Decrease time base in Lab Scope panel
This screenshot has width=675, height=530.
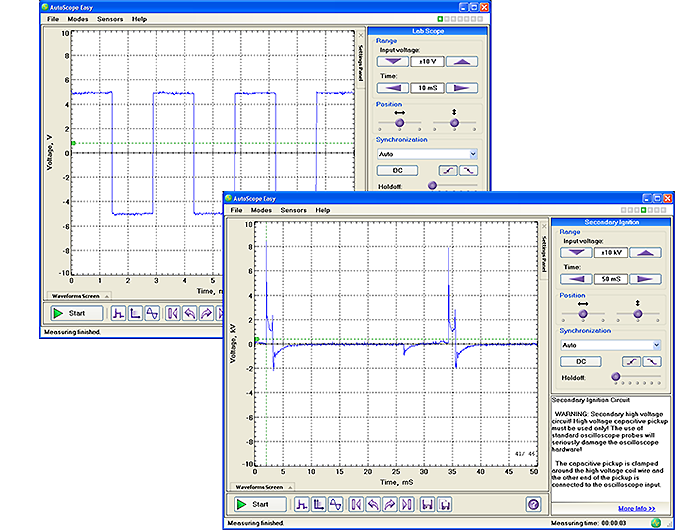(393, 88)
